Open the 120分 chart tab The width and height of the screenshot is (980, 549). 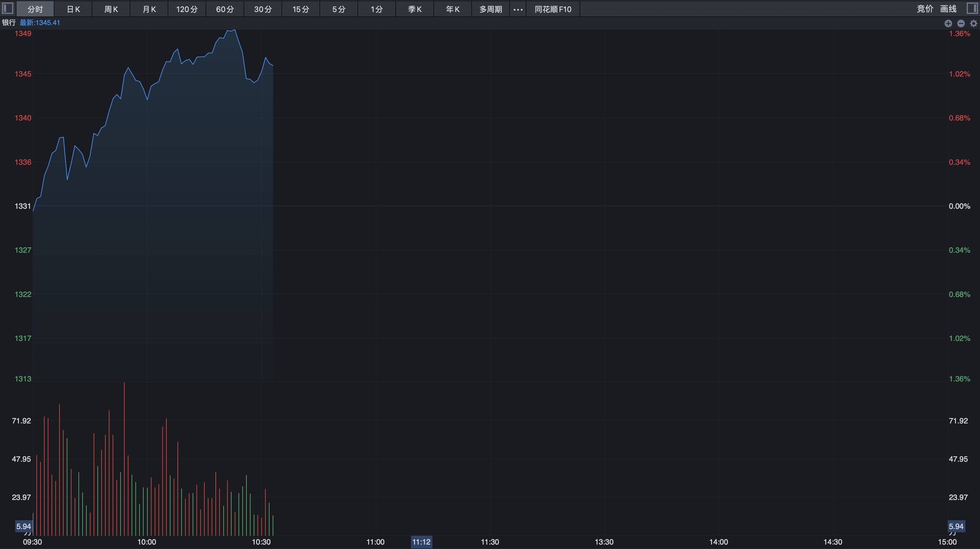pos(187,9)
